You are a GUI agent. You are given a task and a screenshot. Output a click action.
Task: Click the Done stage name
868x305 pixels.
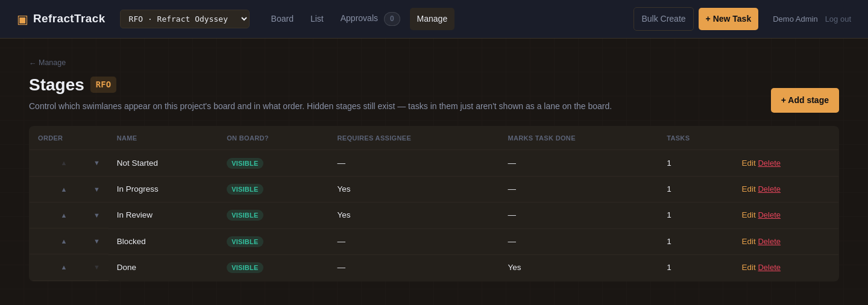click(x=127, y=267)
